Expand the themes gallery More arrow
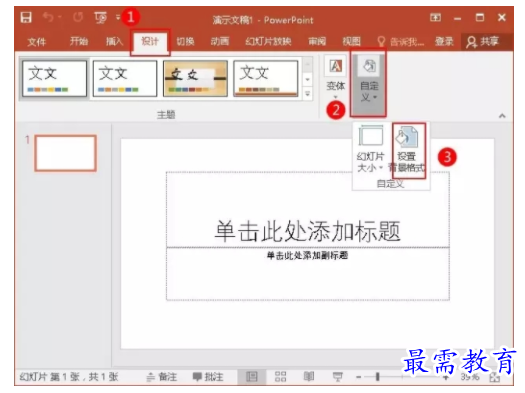525x393 pixels. pyautogui.click(x=307, y=93)
